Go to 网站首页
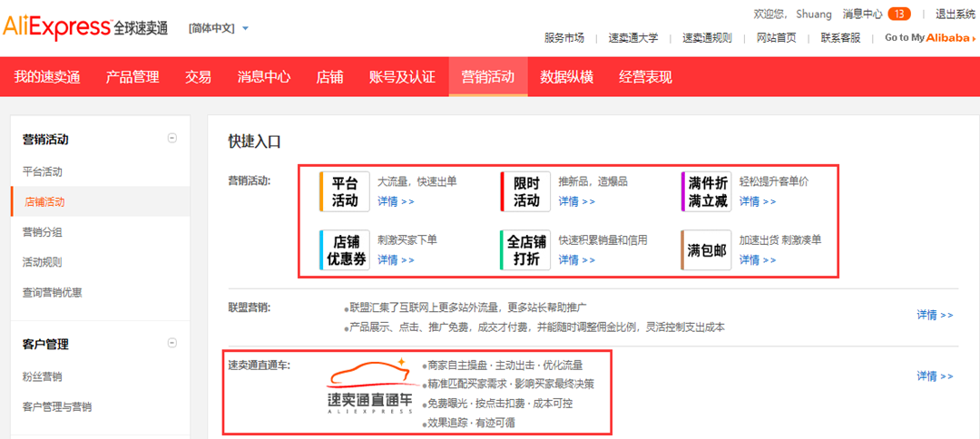The height and width of the screenshot is (439, 980). point(776,37)
